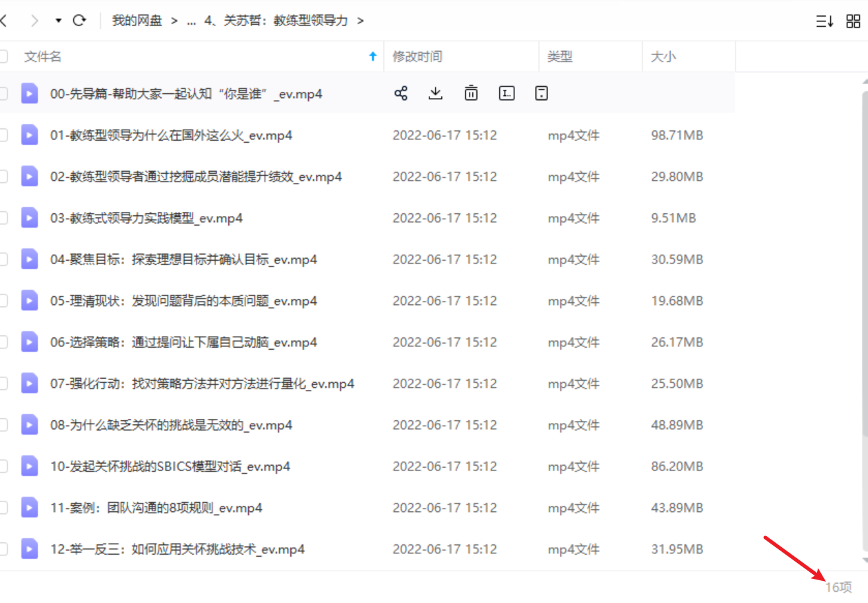Click the video icon of 08-为什么缺乏关怀 file
The image size is (868, 603).
[x=29, y=424]
